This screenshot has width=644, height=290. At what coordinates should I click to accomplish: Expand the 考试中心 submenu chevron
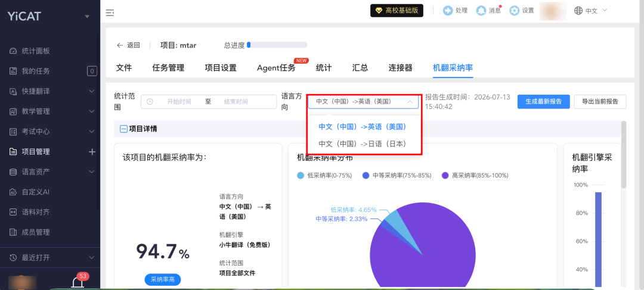92,131
